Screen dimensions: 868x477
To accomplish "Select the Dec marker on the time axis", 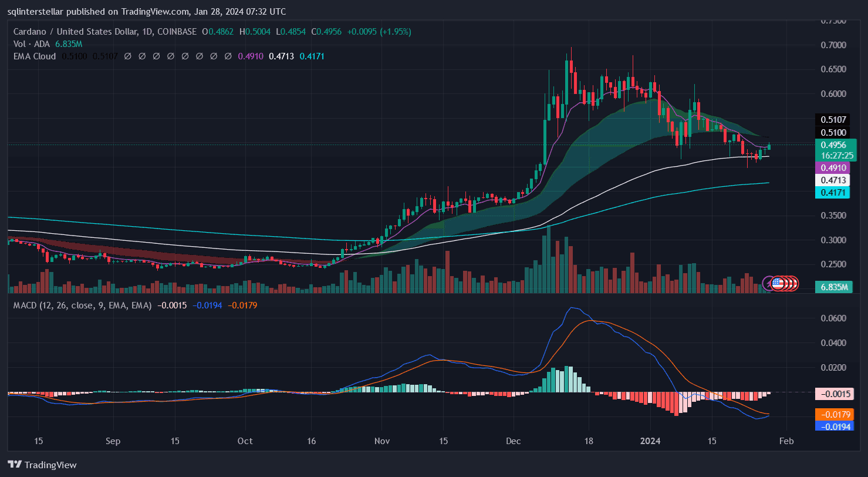I will 513,441.
